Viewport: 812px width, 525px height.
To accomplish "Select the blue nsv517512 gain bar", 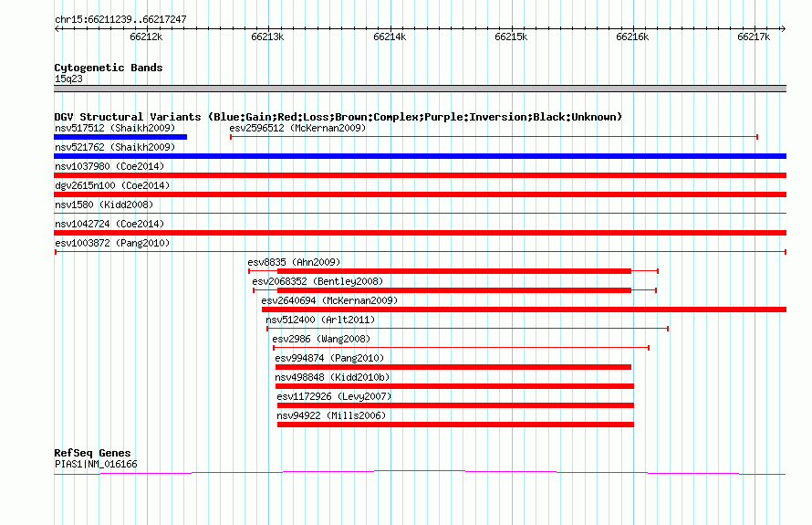I will click(120, 137).
